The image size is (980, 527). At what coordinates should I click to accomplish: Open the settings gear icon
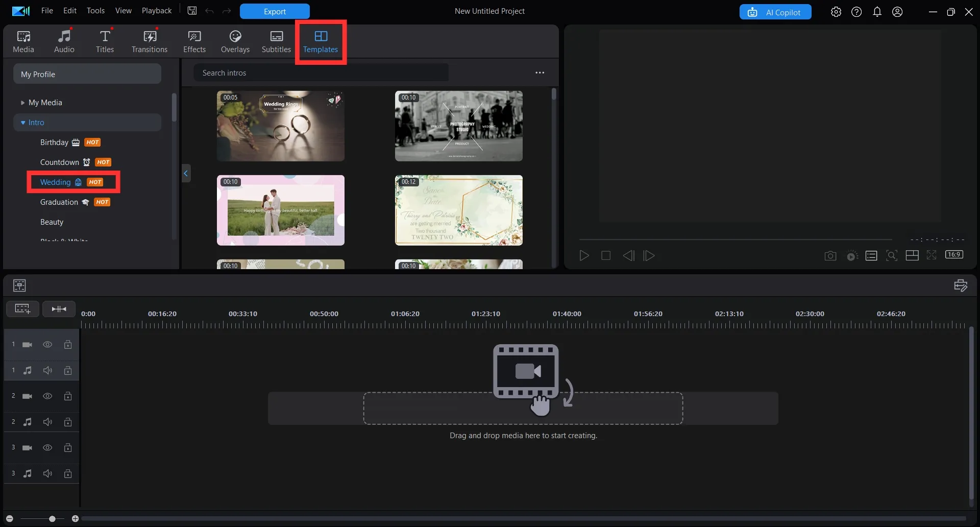[836, 12]
